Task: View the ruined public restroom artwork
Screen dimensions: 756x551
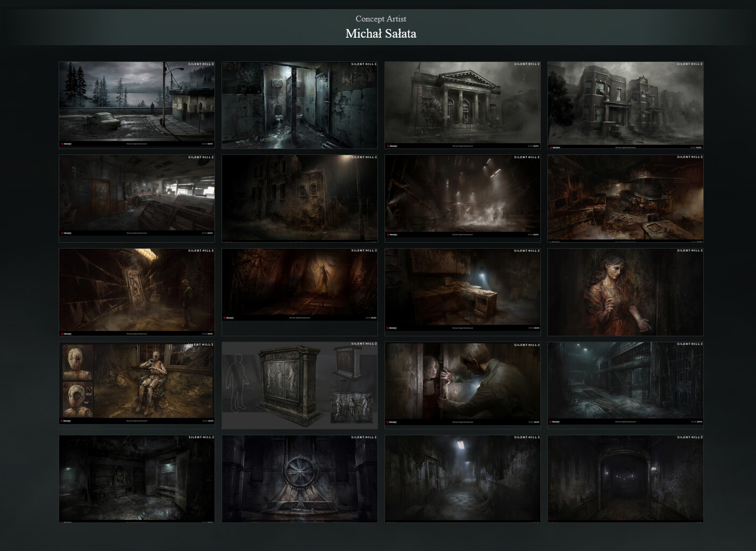Action: click(x=299, y=104)
